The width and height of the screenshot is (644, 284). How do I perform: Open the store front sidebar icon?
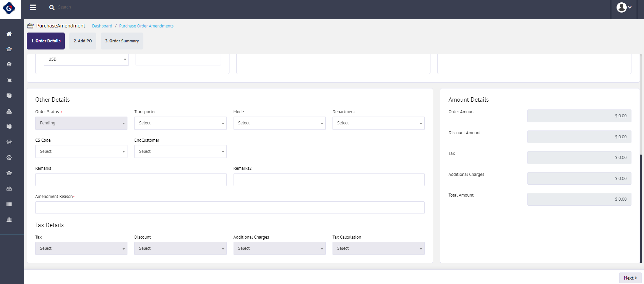pos(9,142)
